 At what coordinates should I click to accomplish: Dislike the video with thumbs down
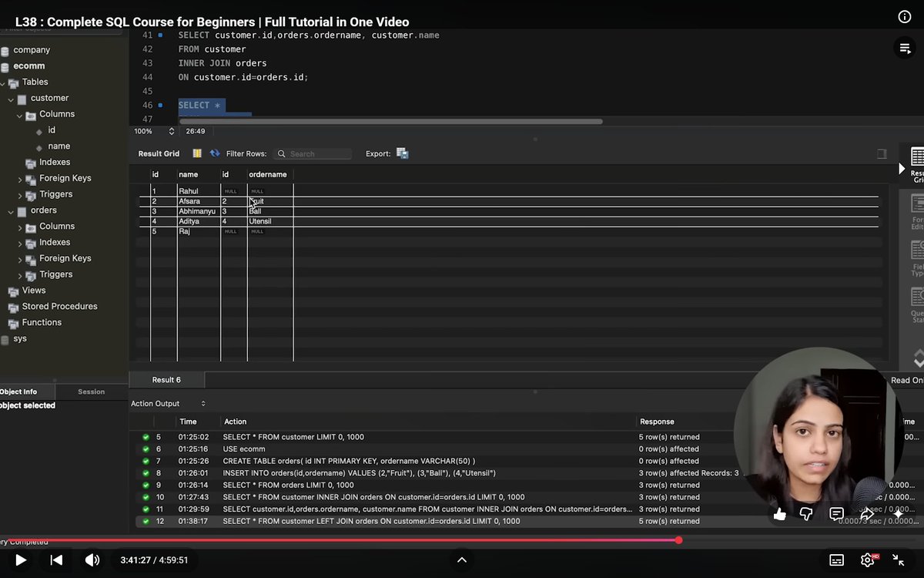[806, 513]
